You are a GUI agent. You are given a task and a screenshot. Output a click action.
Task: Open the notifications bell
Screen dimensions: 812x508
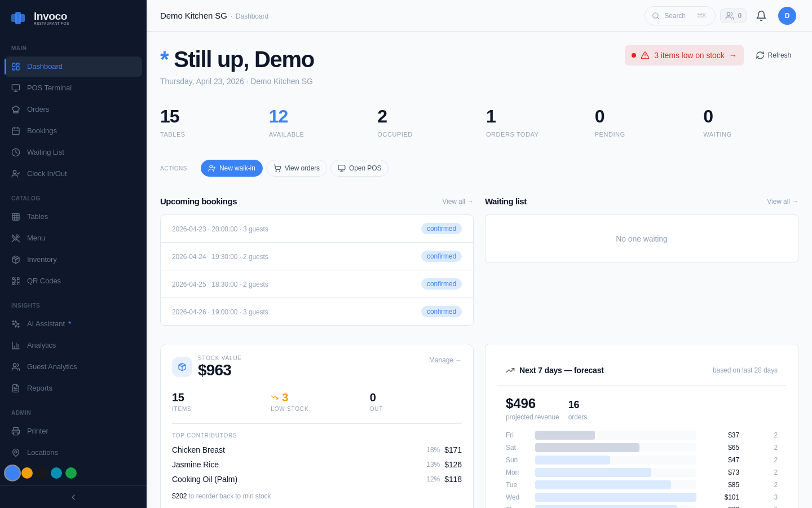tap(761, 16)
